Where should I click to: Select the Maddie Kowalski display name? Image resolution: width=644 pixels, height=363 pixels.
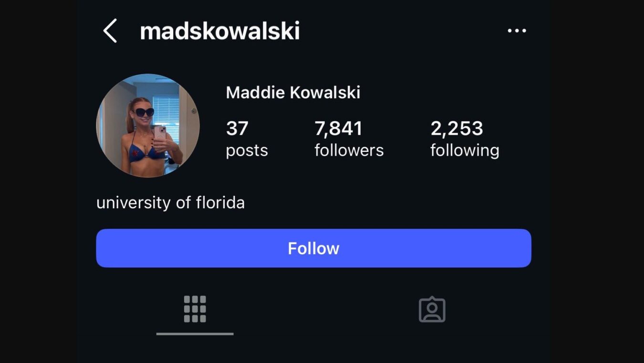click(x=293, y=92)
